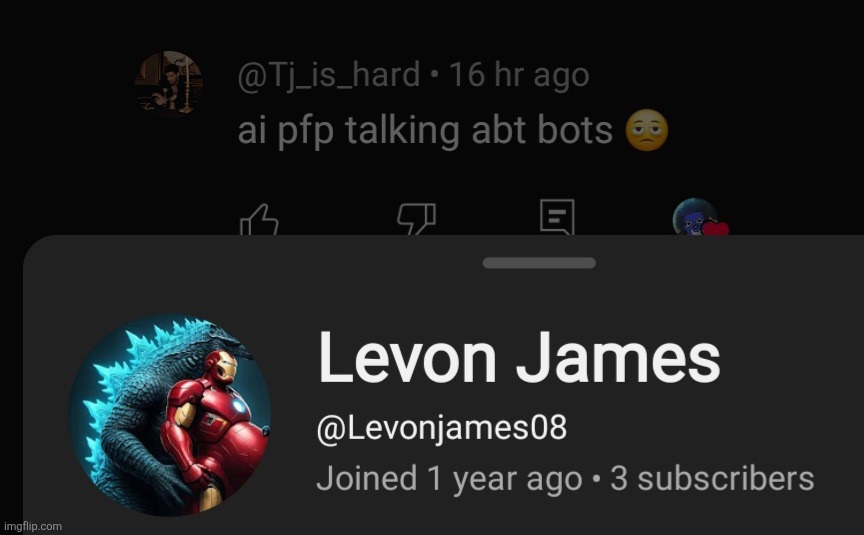Open the Levon James channel name
Viewport: 864px width, 535px height.
click(x=519, y=358)
